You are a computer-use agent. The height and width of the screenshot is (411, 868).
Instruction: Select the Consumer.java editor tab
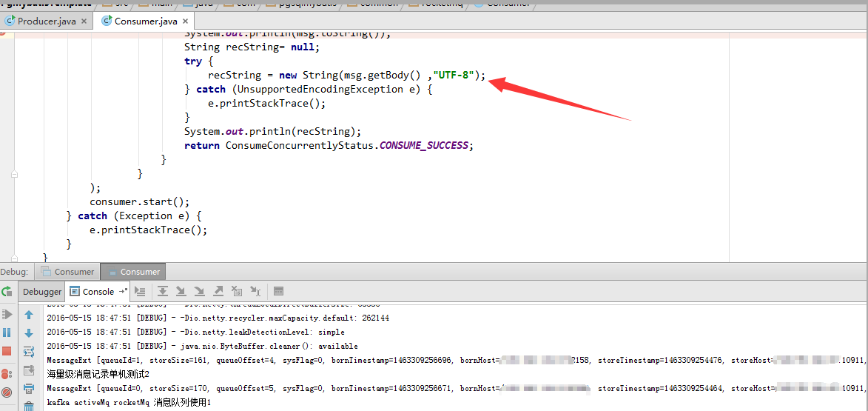(145, 21)
